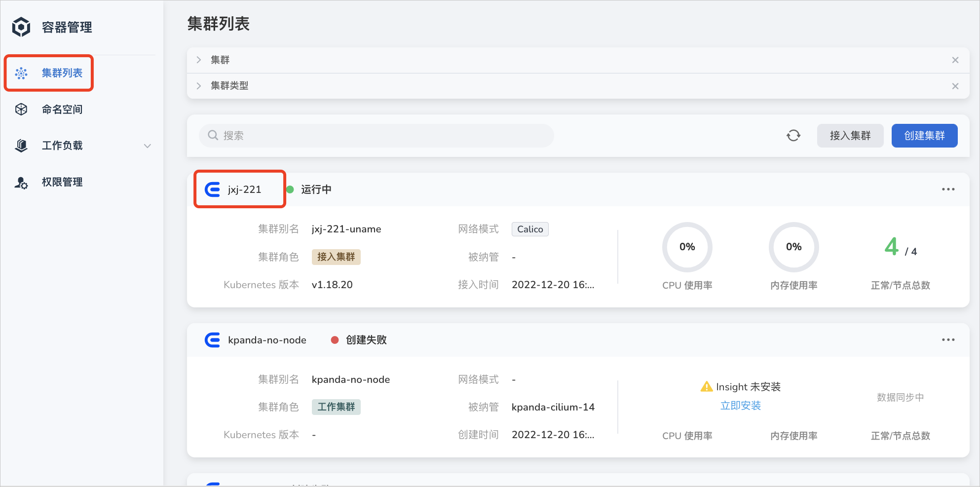Click jxj-221 CPU usage 0% gauge

pos(687,247)
